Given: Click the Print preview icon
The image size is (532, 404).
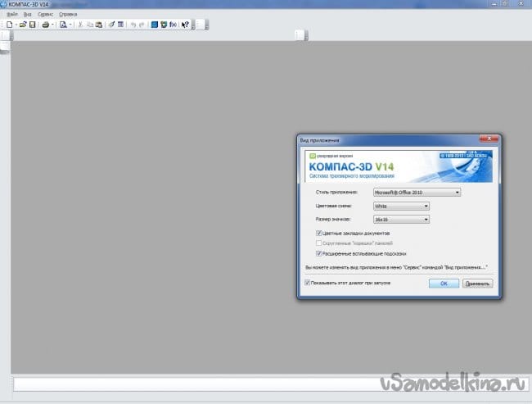Looking at the screenshot, I should 62,25.
